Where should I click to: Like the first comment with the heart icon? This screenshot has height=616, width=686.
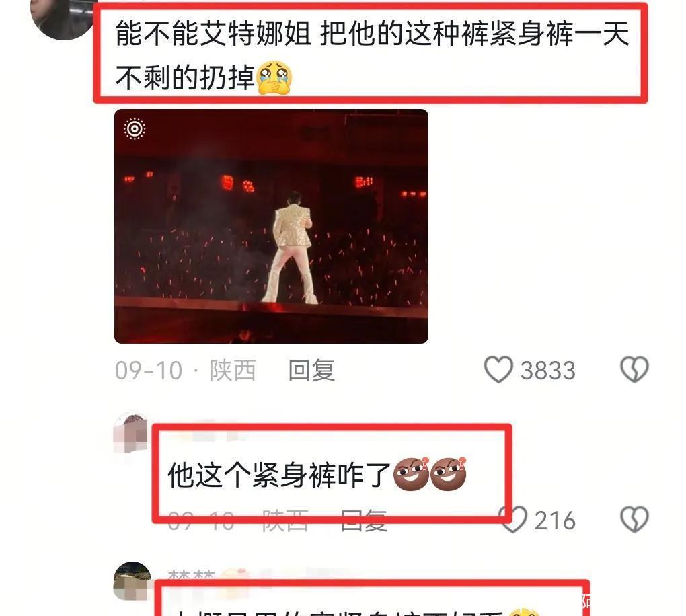point(498,370)
